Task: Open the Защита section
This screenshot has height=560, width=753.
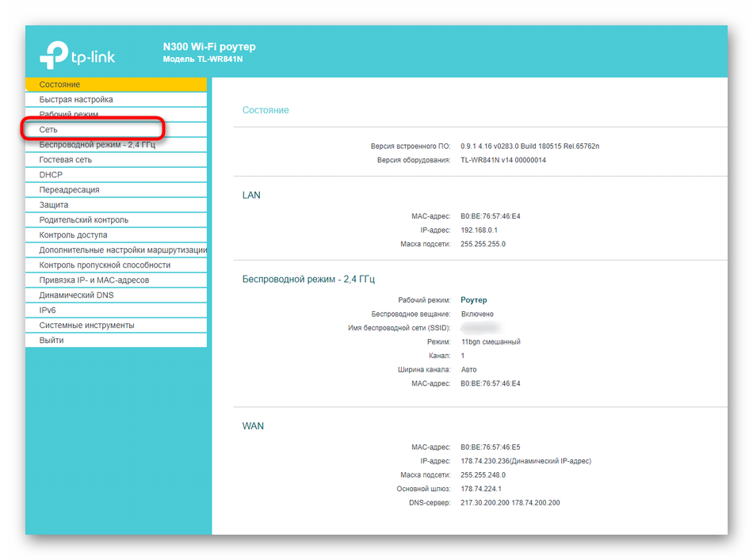Action: tap(54, 205)
